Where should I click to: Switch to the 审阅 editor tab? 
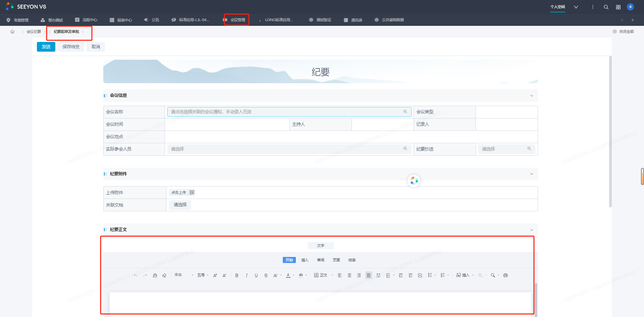321,260
